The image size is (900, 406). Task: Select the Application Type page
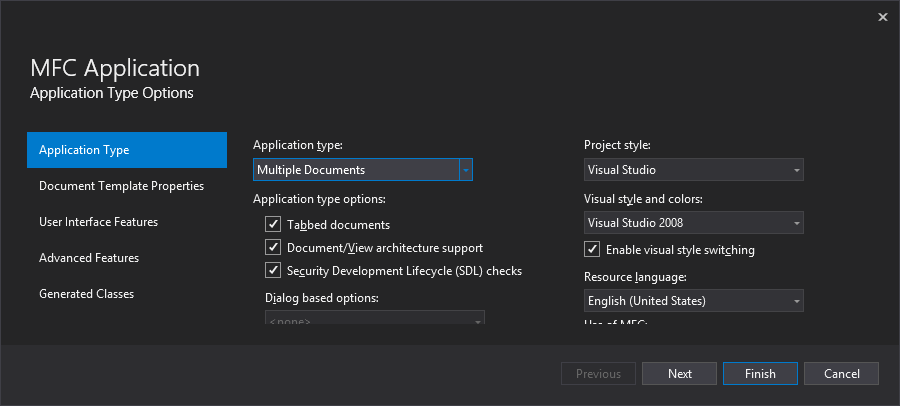pos(127,150)
